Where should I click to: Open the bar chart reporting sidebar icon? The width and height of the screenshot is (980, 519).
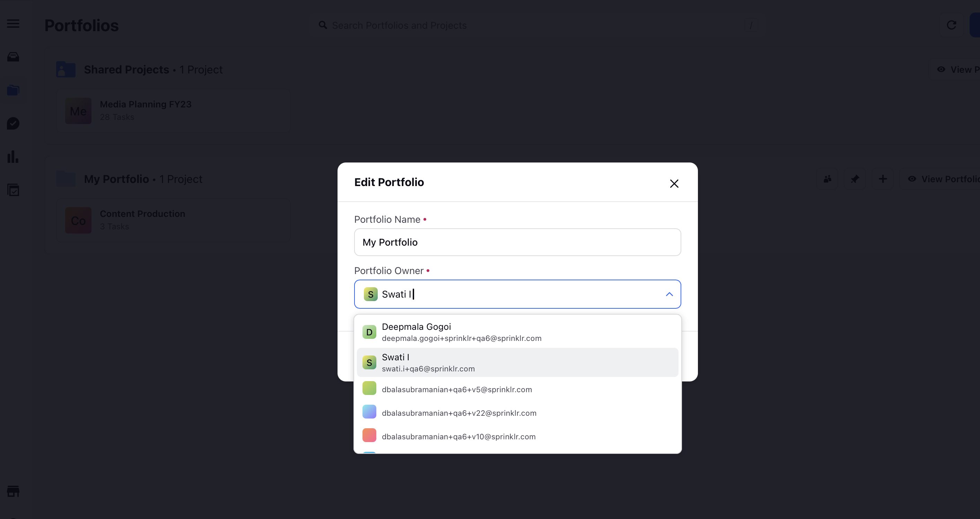[13, 157]
